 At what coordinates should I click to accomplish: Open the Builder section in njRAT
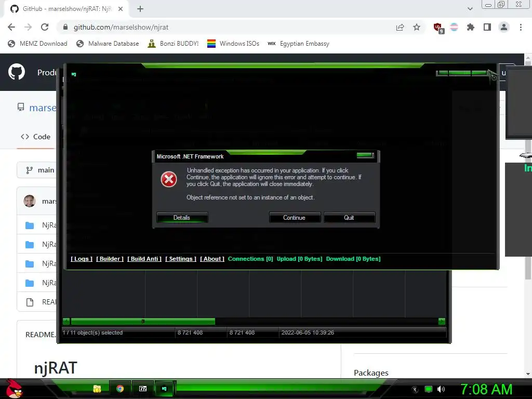pos(110,259)
